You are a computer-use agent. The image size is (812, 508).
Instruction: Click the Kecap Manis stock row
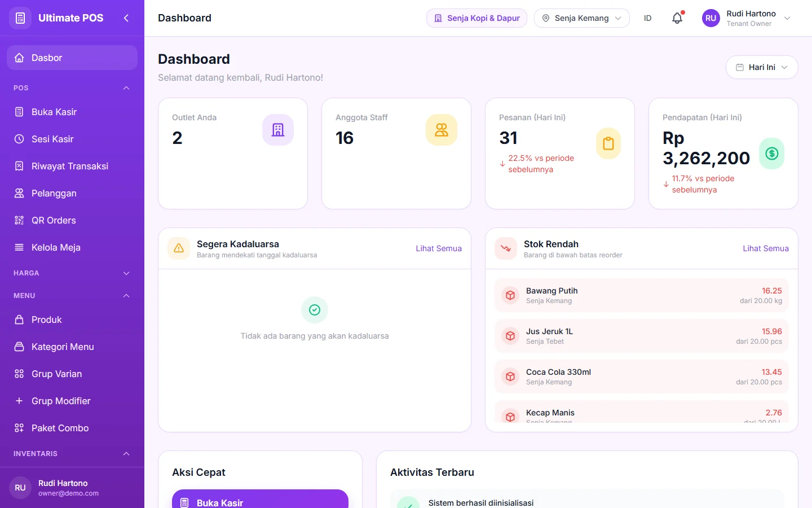coord(642,413)
